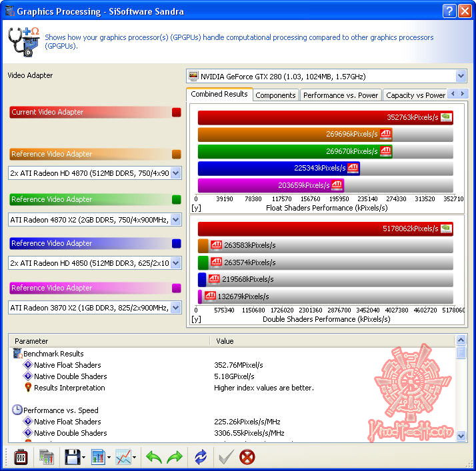Image resolution: width=476 pixels, height=471 pixels.
Task: Open the floppy save icon dropdown arrow
Action: click(x=84, y=458)
